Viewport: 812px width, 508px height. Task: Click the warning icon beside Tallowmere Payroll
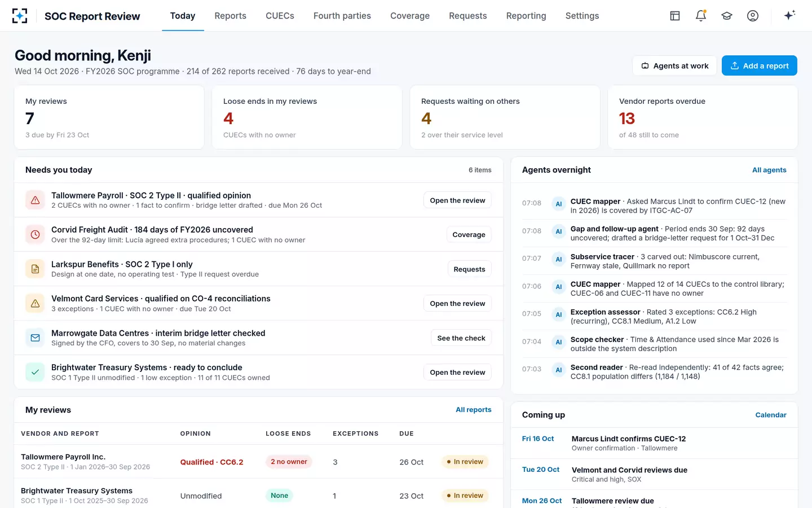click(x=35, y=200)
